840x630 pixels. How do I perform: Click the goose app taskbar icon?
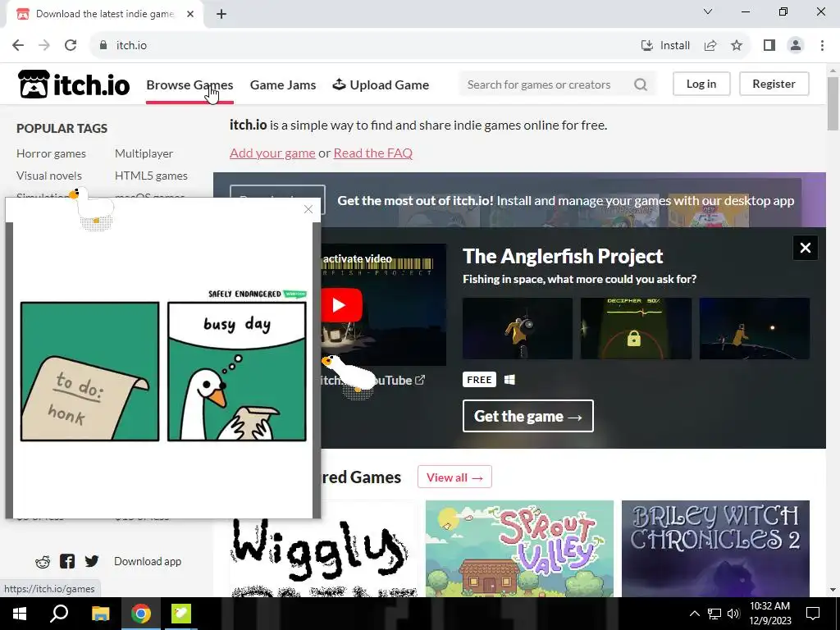(181, 614)
